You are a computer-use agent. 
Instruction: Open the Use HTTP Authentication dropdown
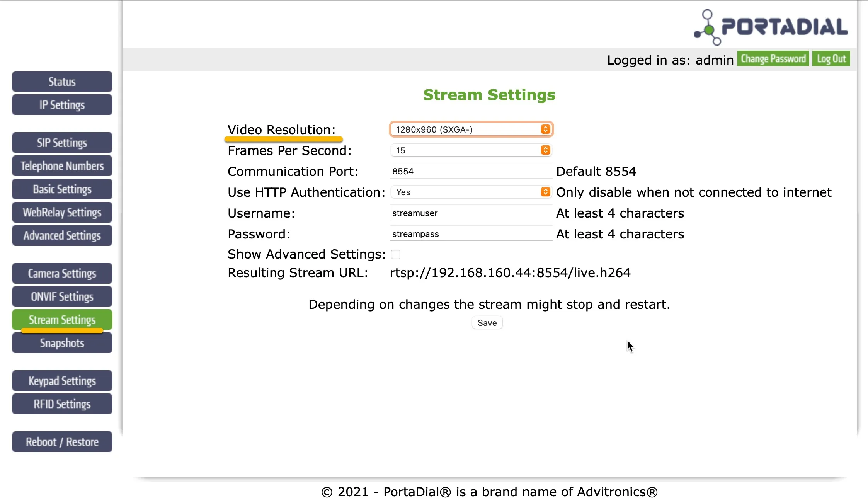coord(471,192)
